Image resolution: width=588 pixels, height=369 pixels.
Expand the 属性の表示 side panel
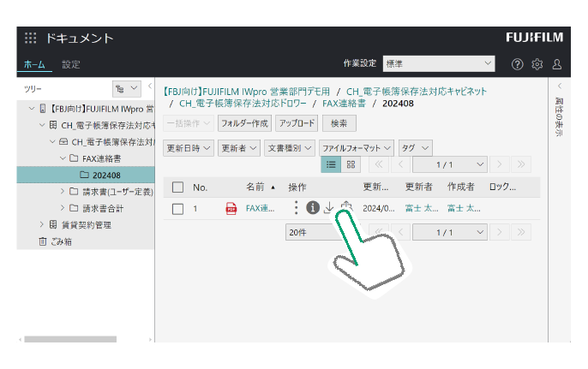coord(559,86)
